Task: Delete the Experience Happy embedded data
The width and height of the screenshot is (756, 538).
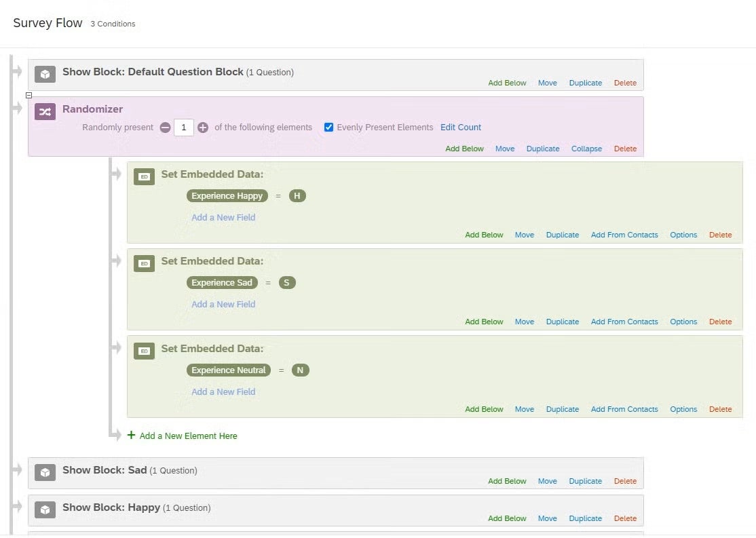Action: point(720,235)
